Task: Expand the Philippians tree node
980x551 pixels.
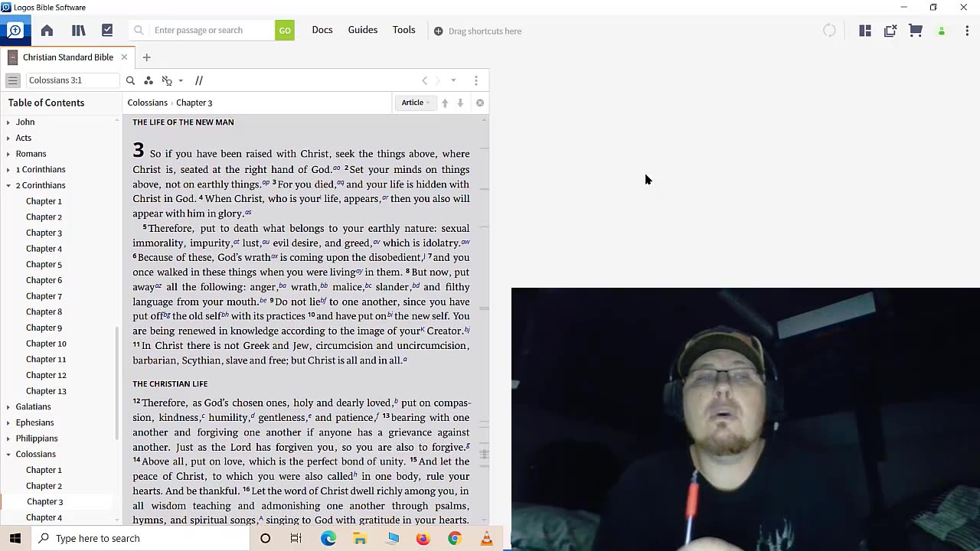Action: click(x=8, y=439)
